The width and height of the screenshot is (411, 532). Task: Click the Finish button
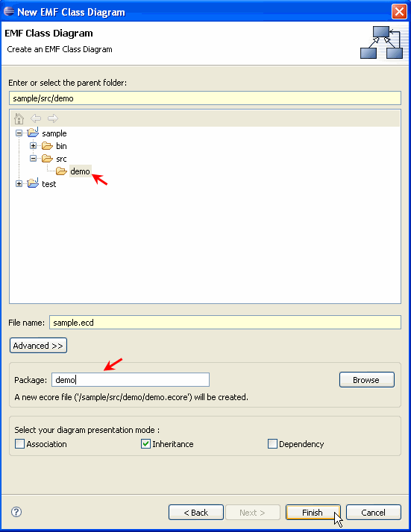313,513
